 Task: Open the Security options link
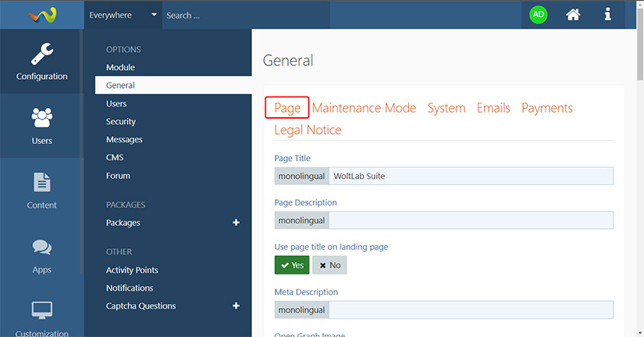click(121, 122)
